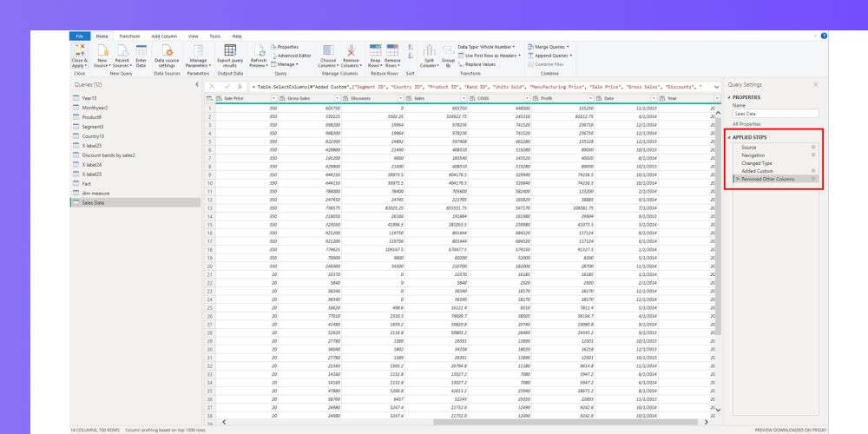Screen dimensions: 868x434
Task: Open the COGS column filter dropdown
Action: (x=527, y=99)
